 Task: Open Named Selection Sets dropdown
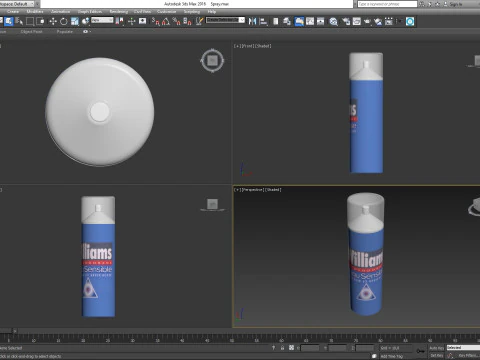coord(225,20)
